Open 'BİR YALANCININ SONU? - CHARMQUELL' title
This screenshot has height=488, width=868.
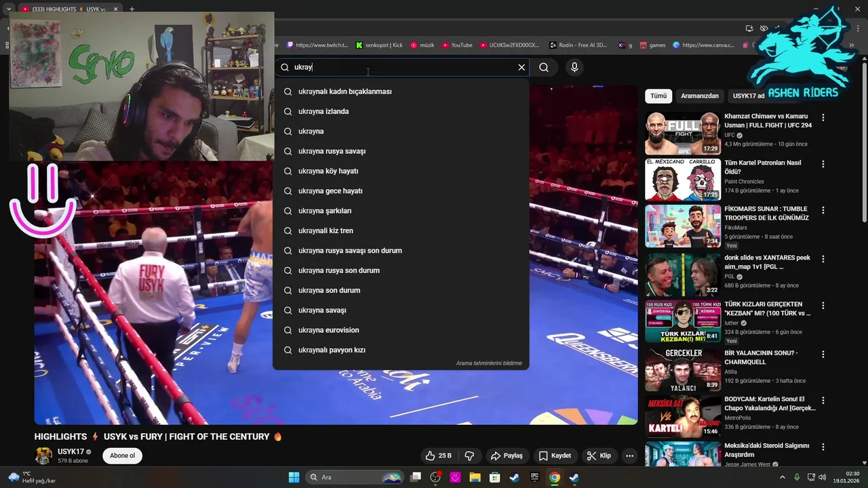[762, 357]
